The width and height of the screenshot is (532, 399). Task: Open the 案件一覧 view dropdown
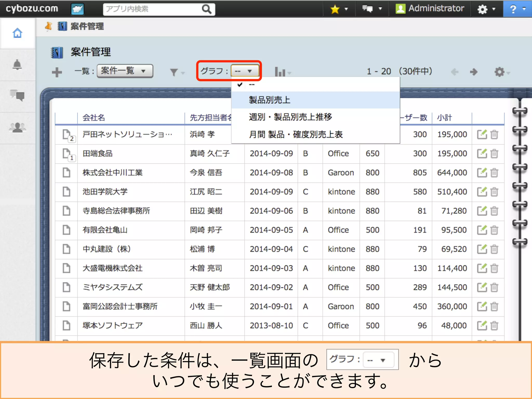coord(125,71)
